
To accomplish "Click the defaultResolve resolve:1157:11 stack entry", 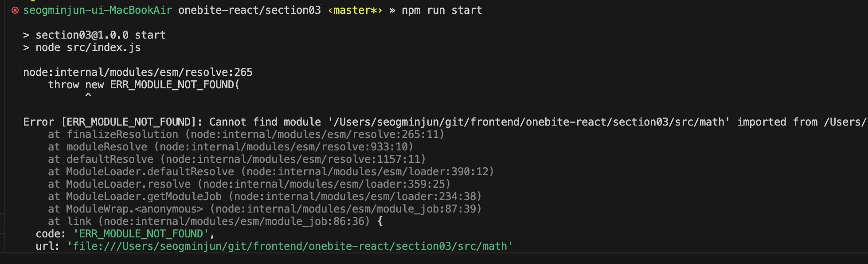I will pos(237,159).
